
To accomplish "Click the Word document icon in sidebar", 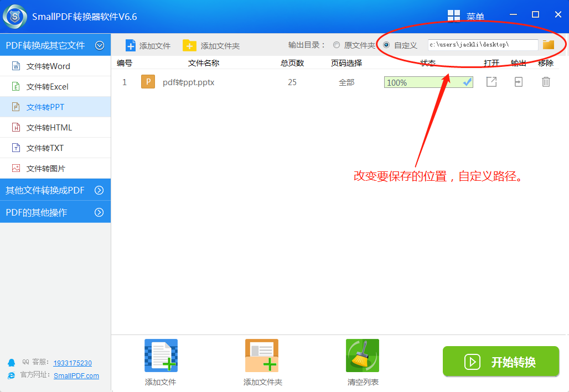I will pyautogui.click(x=16, y=66).
